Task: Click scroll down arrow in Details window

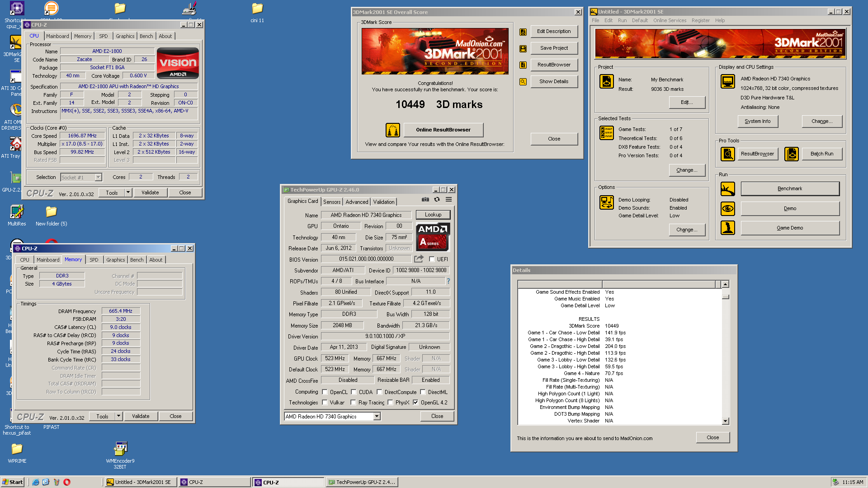Action: [x=726, y=421]
